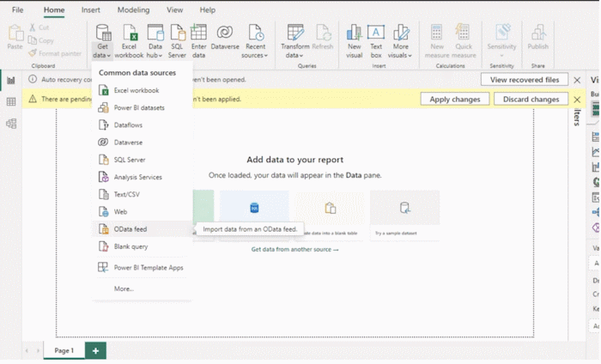Click View recovered files button
601x364 pixels.
(525, 80)
